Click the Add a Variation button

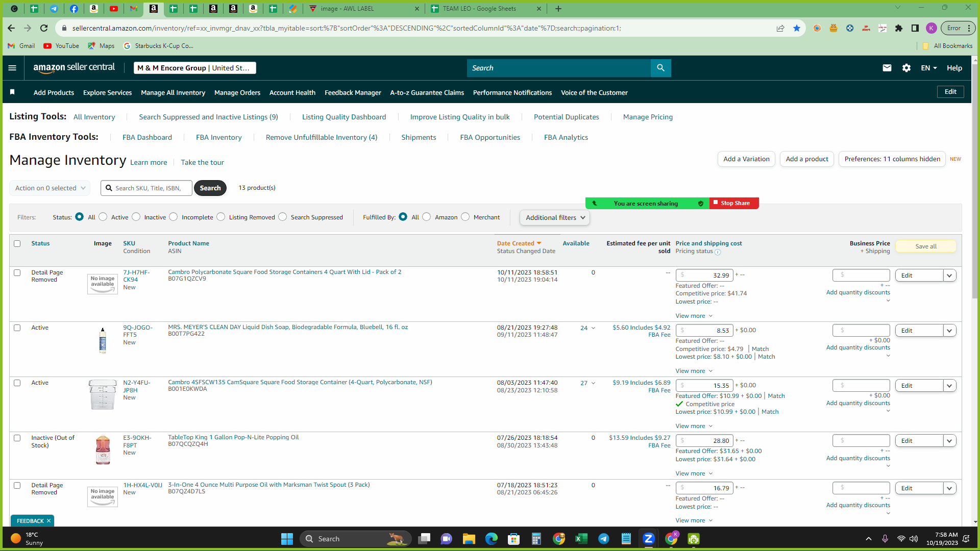coord(746,159)
